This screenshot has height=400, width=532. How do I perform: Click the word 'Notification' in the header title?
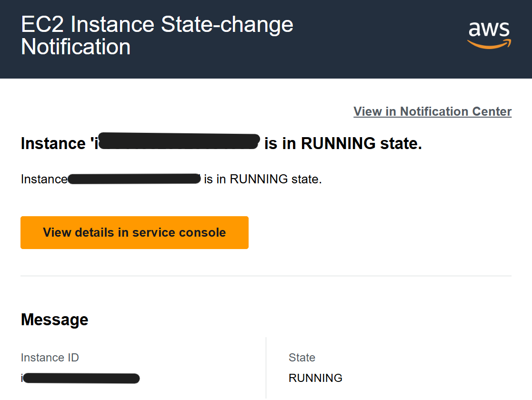[x=76, y=47]
